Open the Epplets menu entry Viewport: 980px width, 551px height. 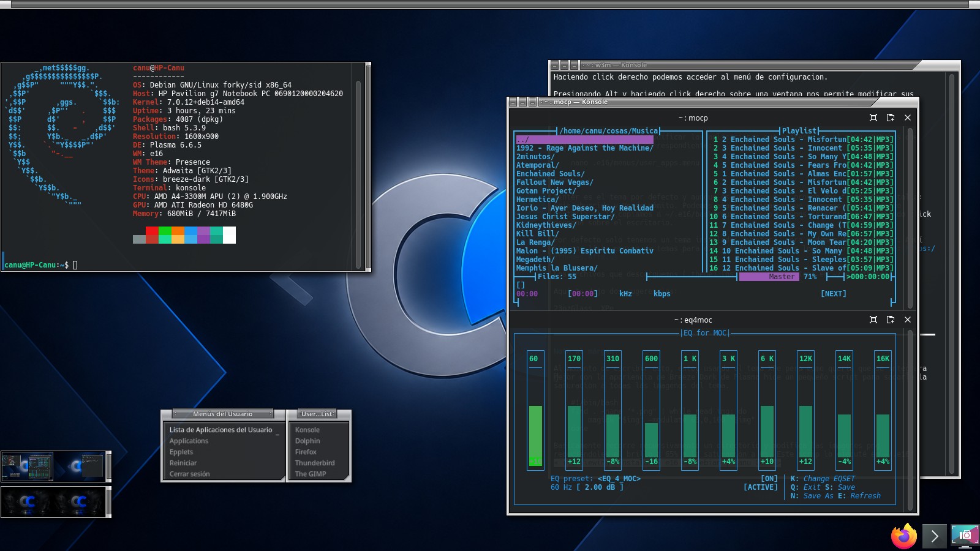click(x=181, y=452)
